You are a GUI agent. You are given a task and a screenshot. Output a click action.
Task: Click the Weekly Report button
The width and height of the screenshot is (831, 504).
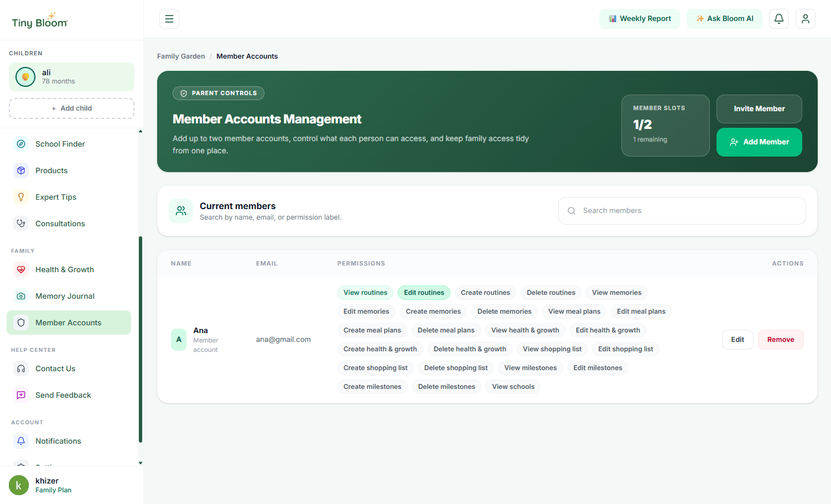click(x=640, y=19)
